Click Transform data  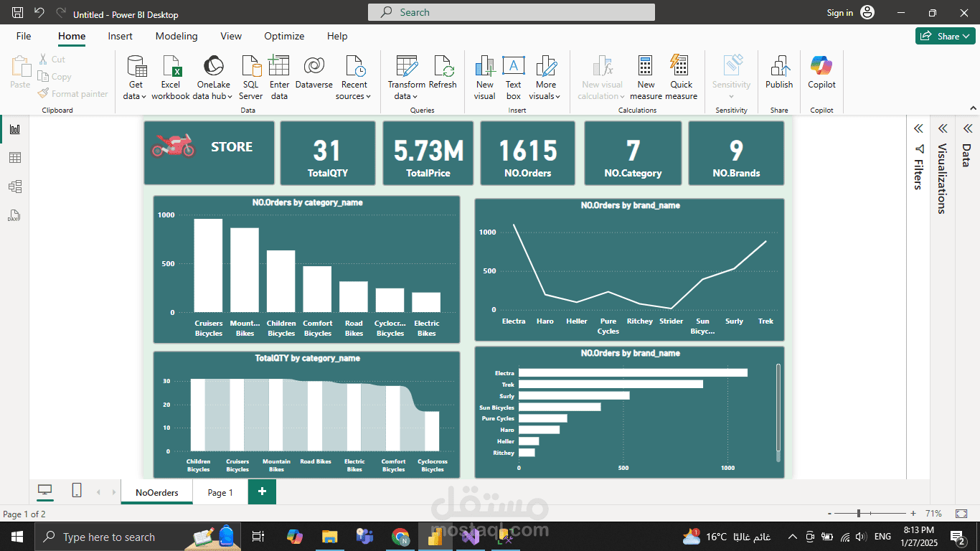tap(407, 77)
